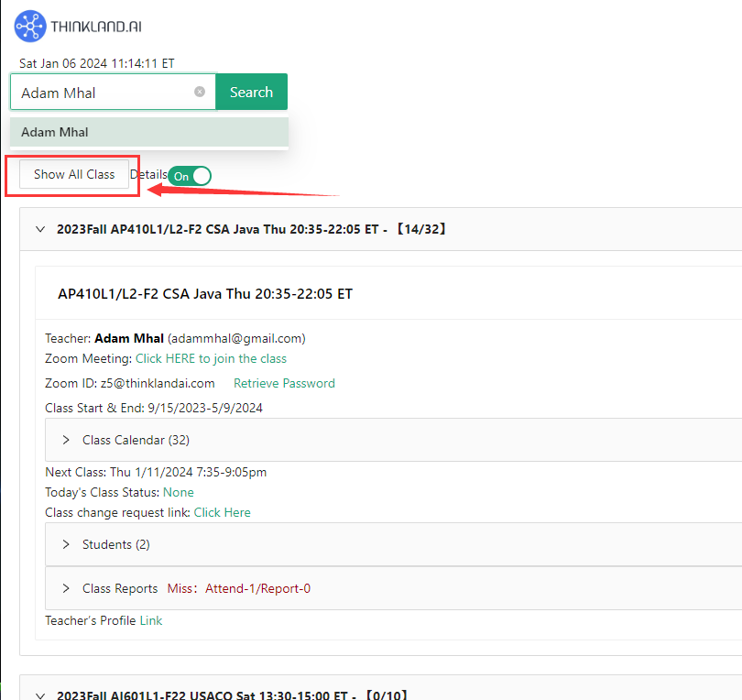Viewport: 742px width, 700px height.
Task: Click the Class Calendar chevron arrow
Action: click(66, 440)
